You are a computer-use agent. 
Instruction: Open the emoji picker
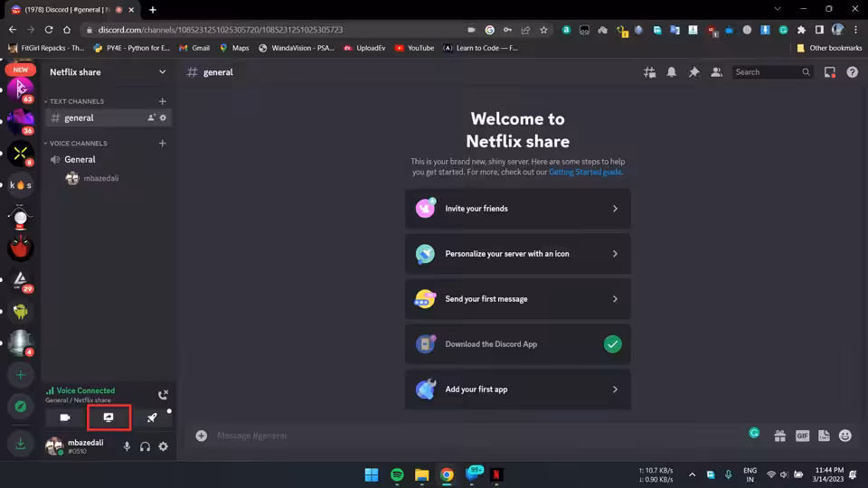[x=844, y=436]
